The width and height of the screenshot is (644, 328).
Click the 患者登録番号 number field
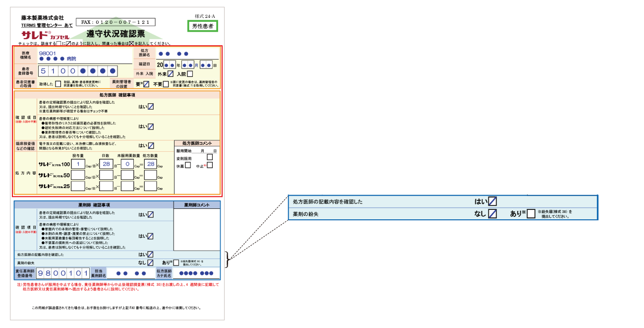[78, 71]
